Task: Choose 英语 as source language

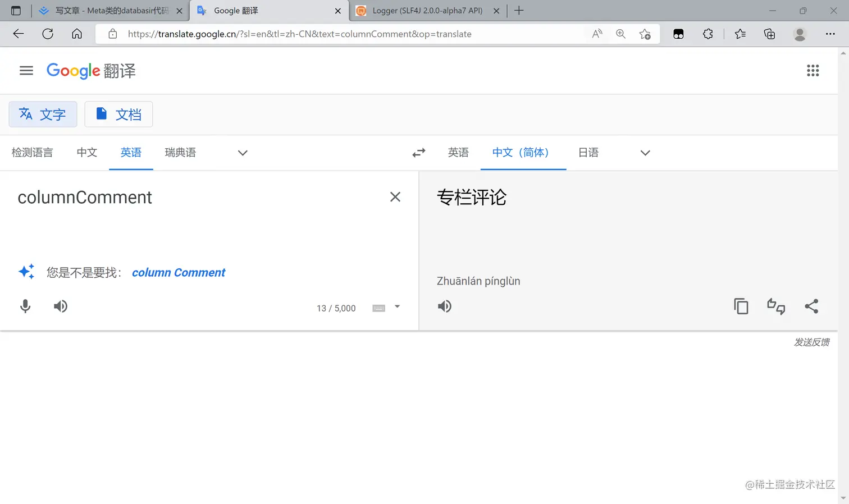Action: click(131, 153)
